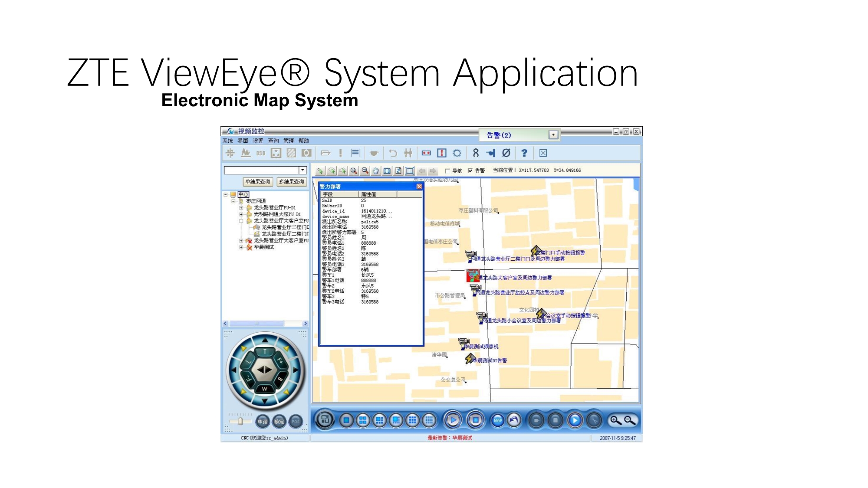Click into the search input field
Screen dimensions: 868x488
[x=262, y=170]
